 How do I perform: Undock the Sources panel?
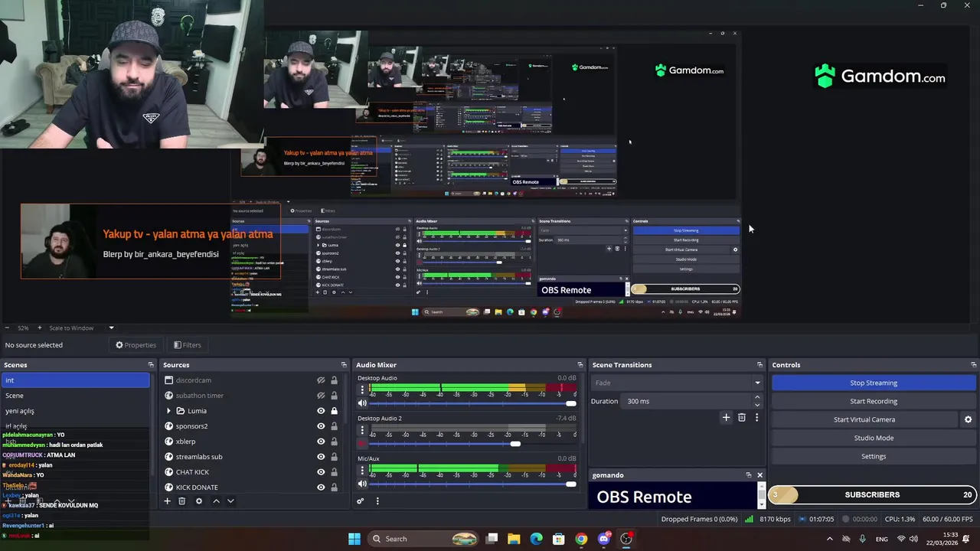point(344,365)
